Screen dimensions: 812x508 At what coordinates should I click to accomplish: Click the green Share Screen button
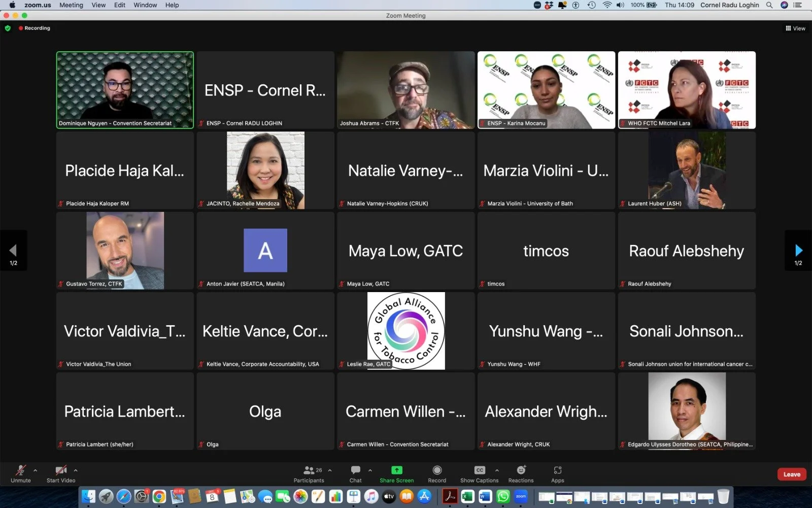tap(397, 474)
